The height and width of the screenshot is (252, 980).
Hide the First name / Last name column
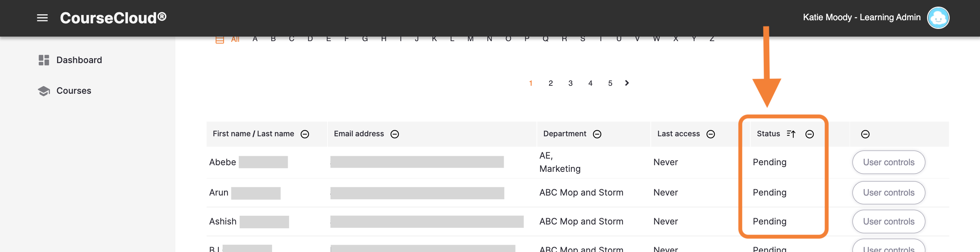click(305, 134)
